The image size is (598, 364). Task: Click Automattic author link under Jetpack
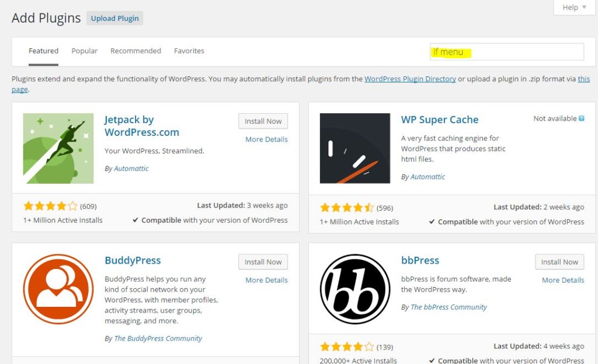[x=131, y=169]
